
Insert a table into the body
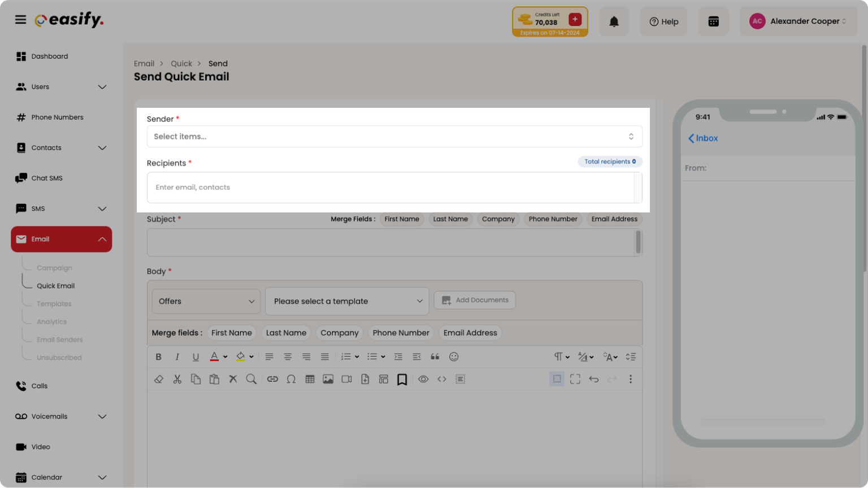click(x=310, y=380)
